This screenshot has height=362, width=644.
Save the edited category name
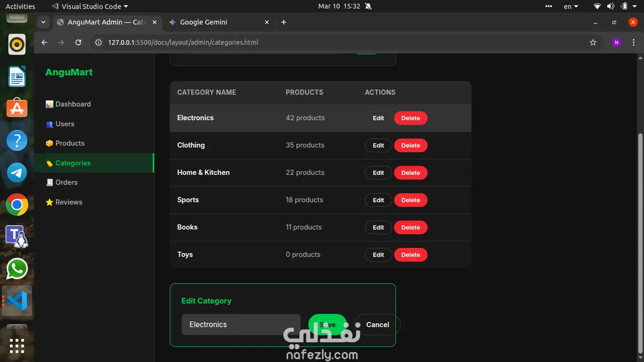tap(328, 325)
